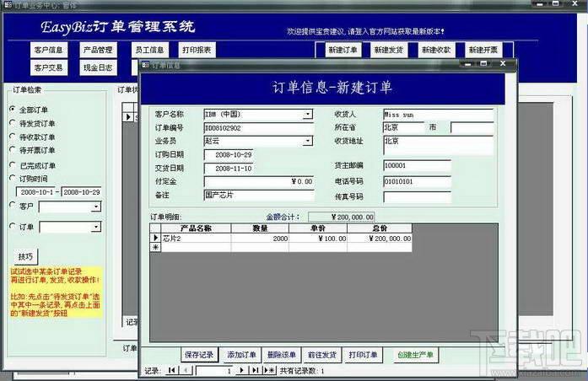Open 产品管理 module
The image size is (588, 381).
click(x=98, y=50)
